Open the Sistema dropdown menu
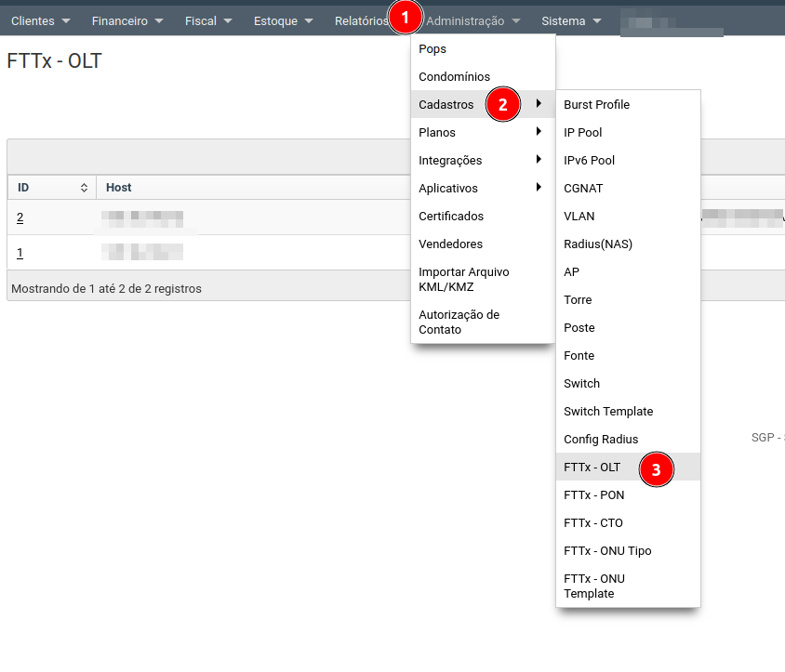 click(x=571, y=20)
